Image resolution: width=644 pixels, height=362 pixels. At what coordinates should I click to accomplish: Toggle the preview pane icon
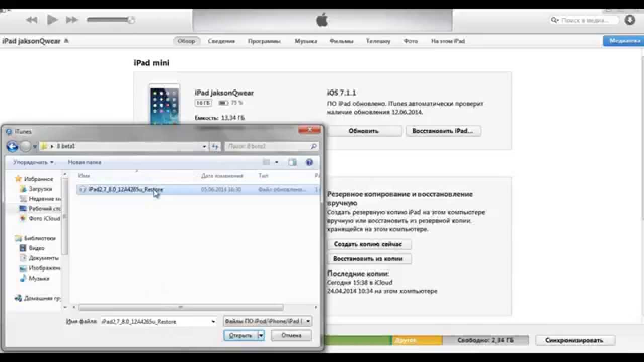point(292,162)
